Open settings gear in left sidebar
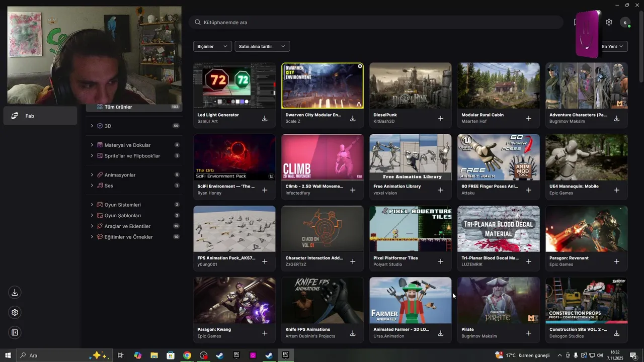 coord(15,312)
